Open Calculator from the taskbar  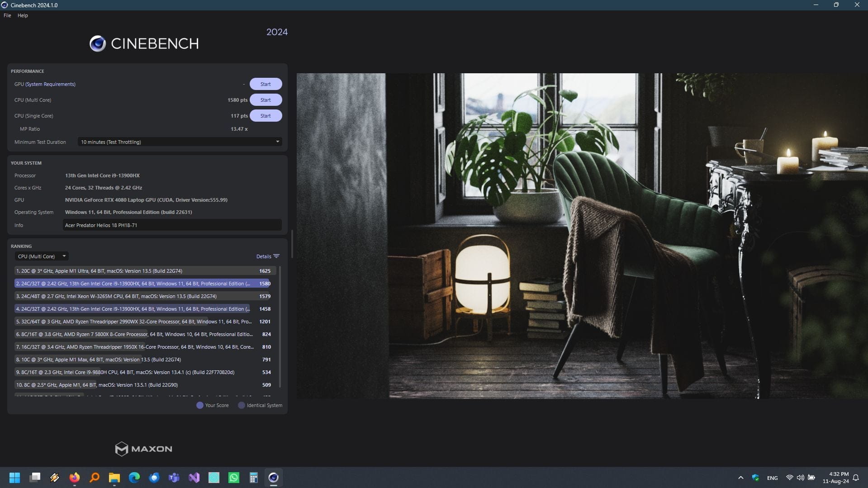[x=254, y=478]
